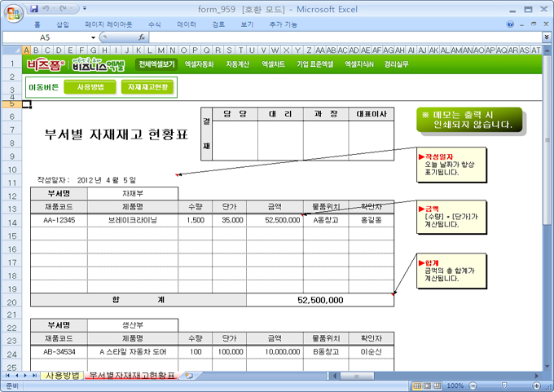554x392 pixels.
Task: Click the 엑셀차트 banner link
Action: click(273, 64)
